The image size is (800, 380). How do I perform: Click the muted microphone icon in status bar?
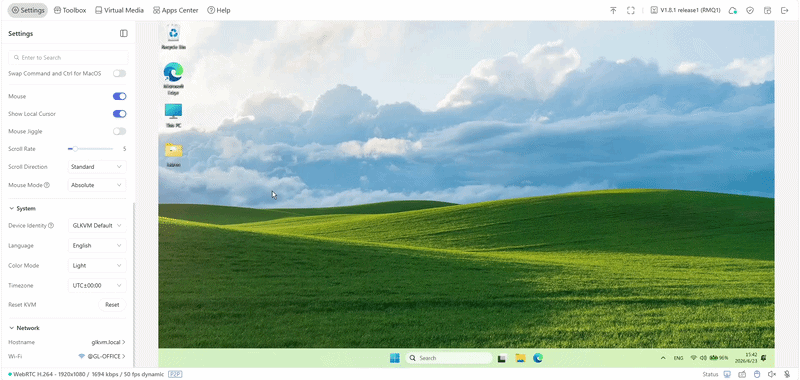point(787,374)
